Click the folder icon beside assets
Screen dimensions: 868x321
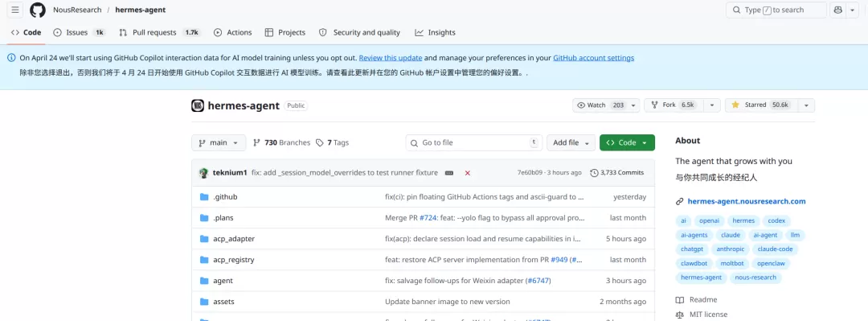203,302
